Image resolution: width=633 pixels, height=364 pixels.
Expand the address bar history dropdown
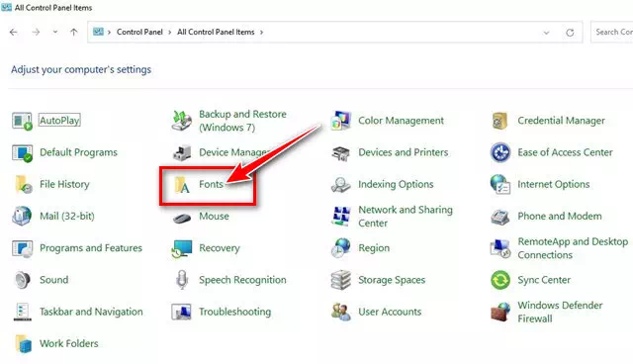coord(546,33)
